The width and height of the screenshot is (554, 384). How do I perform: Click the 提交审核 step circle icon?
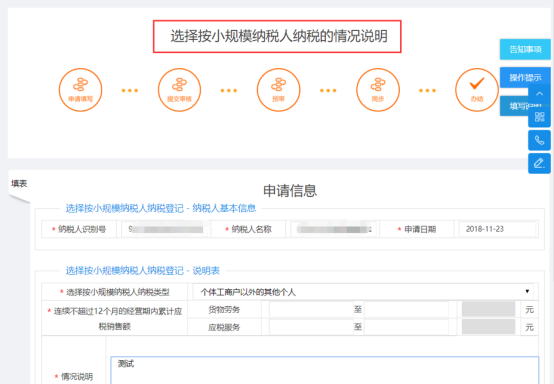coord(179,90)
